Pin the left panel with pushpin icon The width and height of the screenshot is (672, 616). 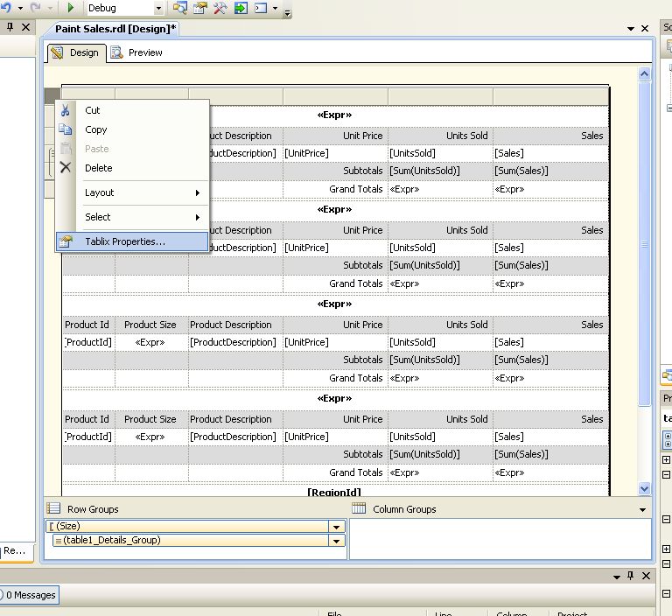[9, 27]
